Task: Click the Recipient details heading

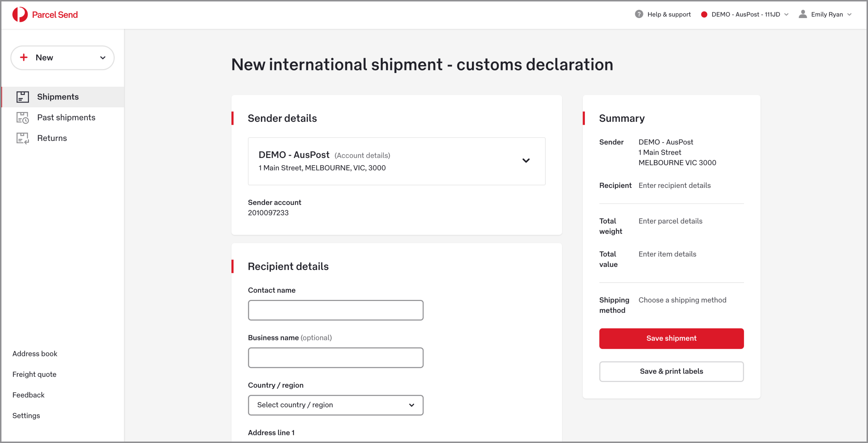Action: [288, 266]
